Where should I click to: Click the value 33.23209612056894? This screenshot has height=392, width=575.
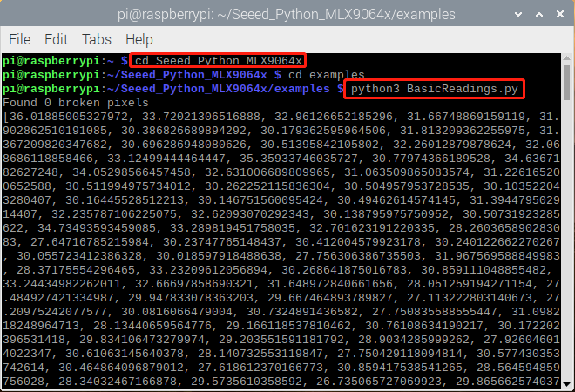208,270
